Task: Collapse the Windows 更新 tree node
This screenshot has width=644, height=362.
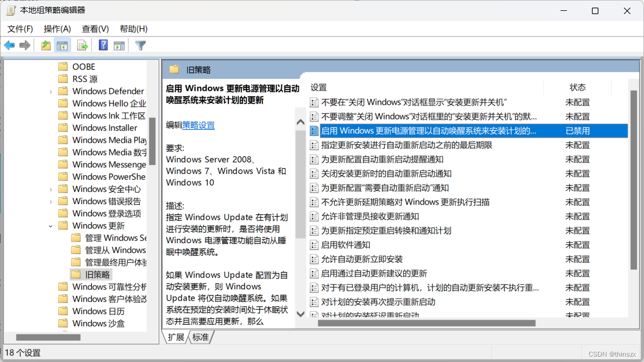Action: pos(51,226)
